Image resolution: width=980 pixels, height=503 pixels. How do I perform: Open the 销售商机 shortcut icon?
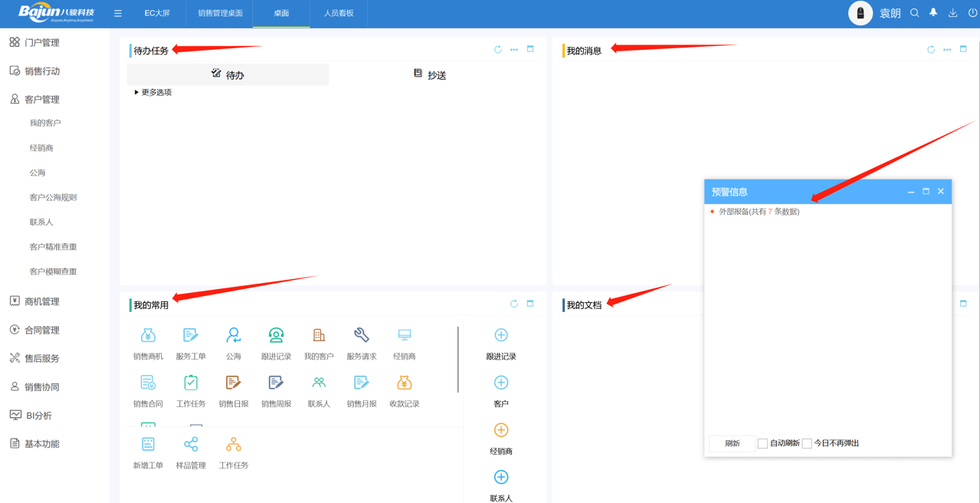(148, 336)
